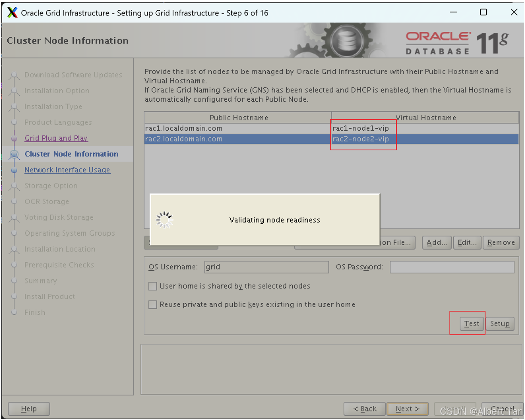Click the Prerequisite Checks step
The width and height of the screenshot is (525, 420).
(59, 265)
